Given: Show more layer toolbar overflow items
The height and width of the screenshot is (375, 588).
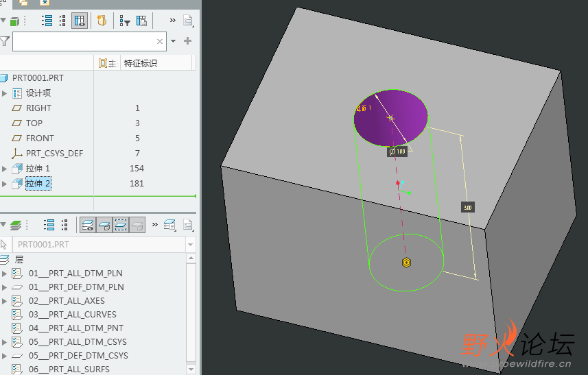Looking at the screenshot, I should coord(155,225).
